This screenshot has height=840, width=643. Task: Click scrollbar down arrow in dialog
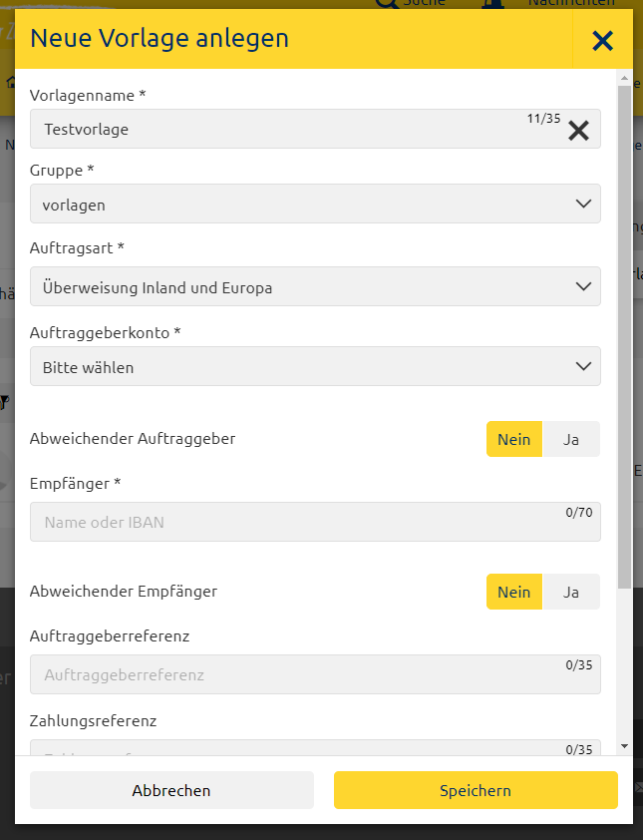coord(624,746)
